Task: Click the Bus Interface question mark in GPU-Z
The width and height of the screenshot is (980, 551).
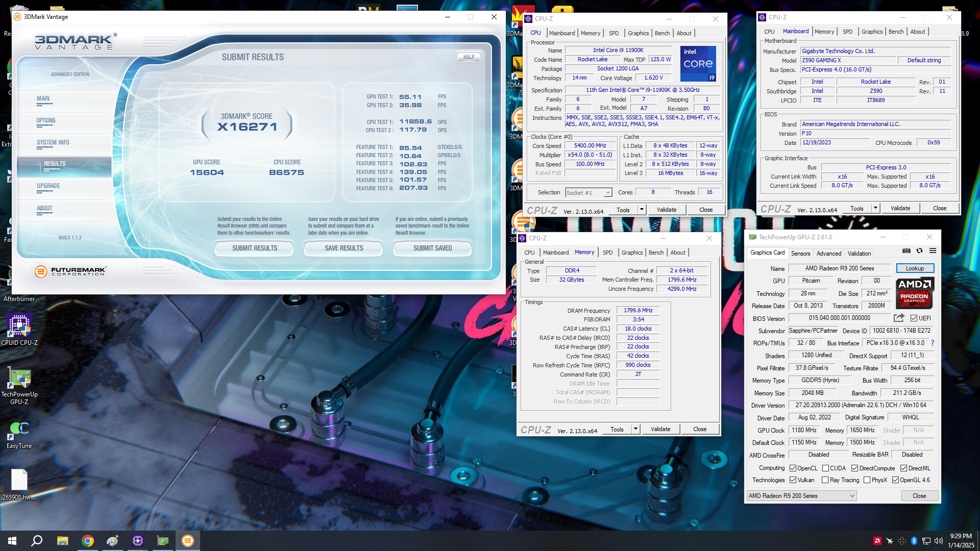Action: tap(932, 343)
